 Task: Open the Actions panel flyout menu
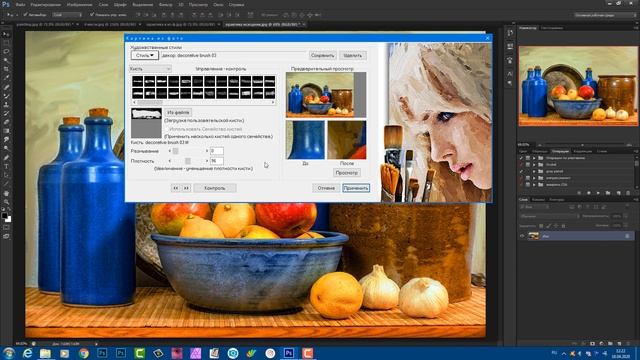(636, 151)
